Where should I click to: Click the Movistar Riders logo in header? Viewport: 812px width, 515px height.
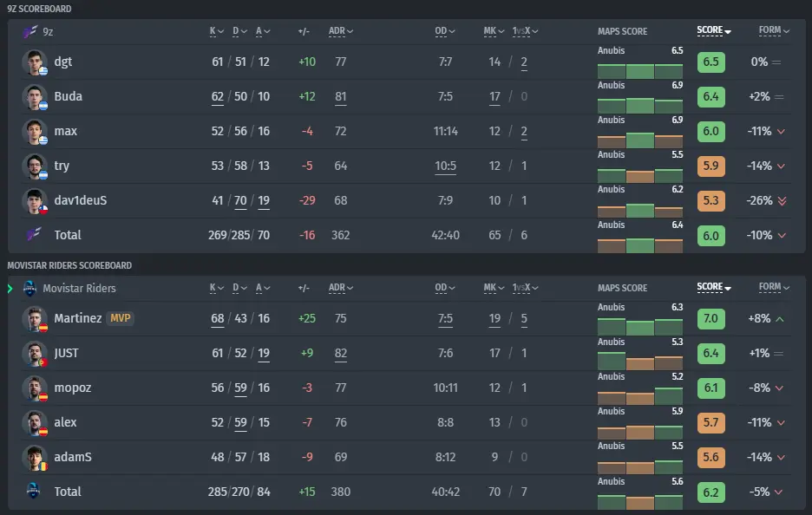coord(29,289)
